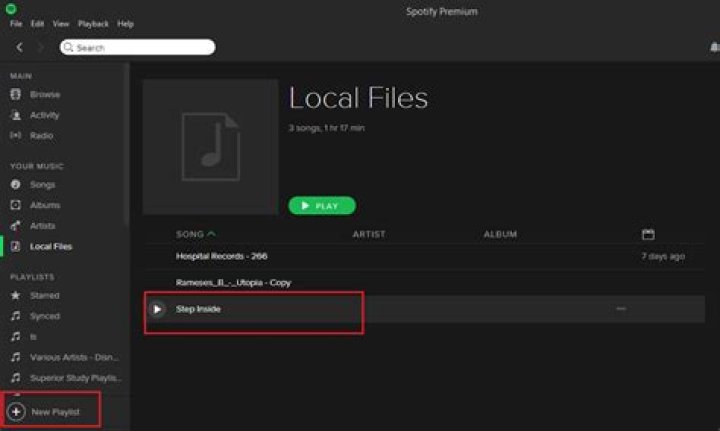Open Songs in Your Music

tap(42, 185)
